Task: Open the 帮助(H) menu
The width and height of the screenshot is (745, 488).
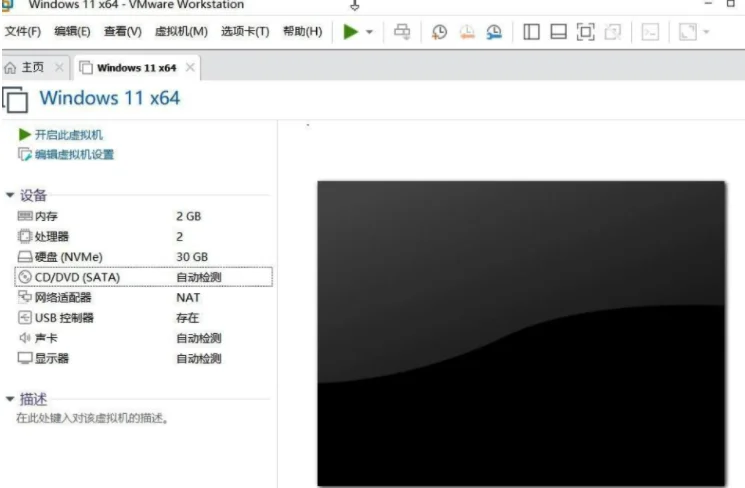Action: (303, 32)
